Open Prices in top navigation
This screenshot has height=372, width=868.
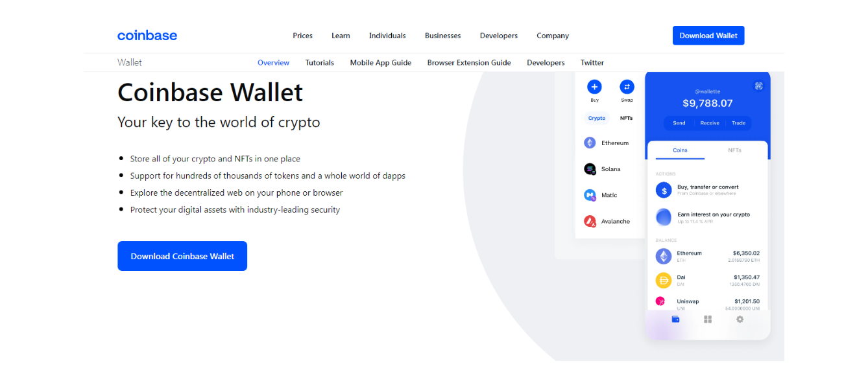(x=303, y=36)
